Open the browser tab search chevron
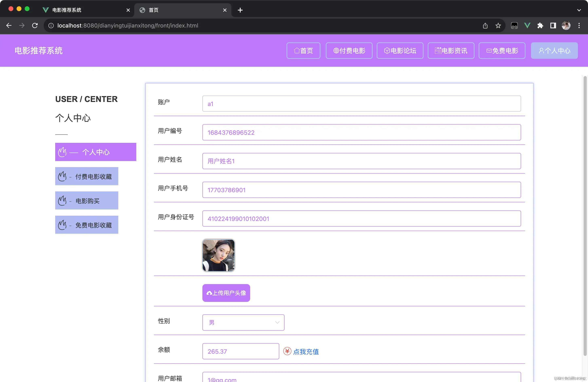This screenshot has width=588, height=382. pyautogui.click(x=579, y=10)
